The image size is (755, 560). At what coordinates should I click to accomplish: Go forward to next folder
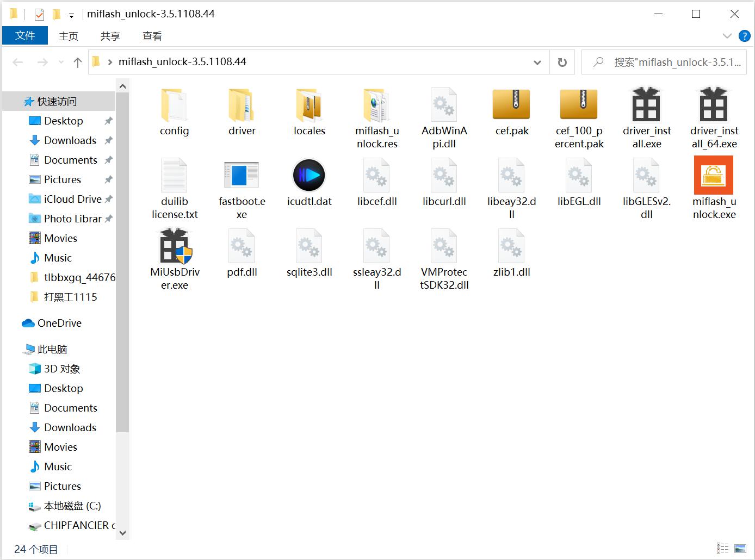pos(42,62)
